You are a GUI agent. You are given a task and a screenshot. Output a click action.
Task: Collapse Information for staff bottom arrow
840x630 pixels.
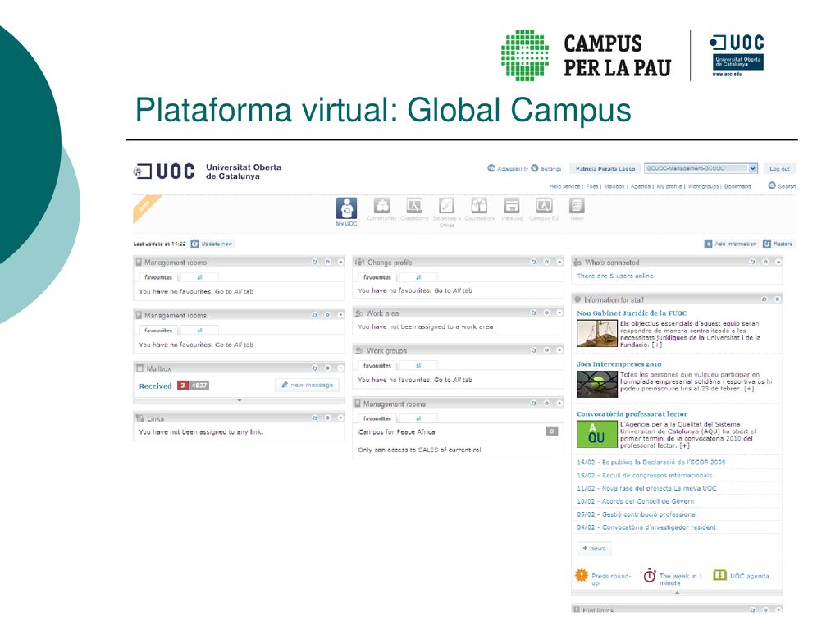coord(677,593)
